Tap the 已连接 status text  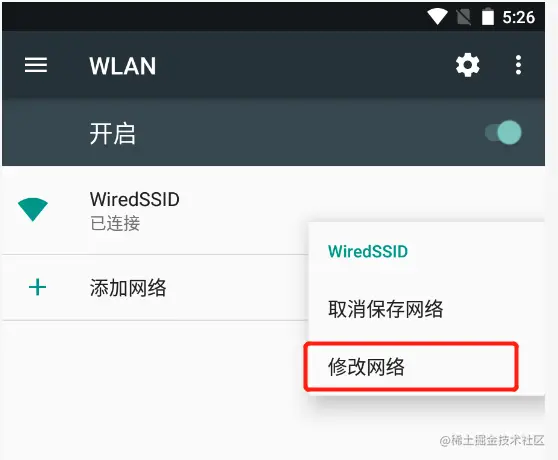(115, 223)
